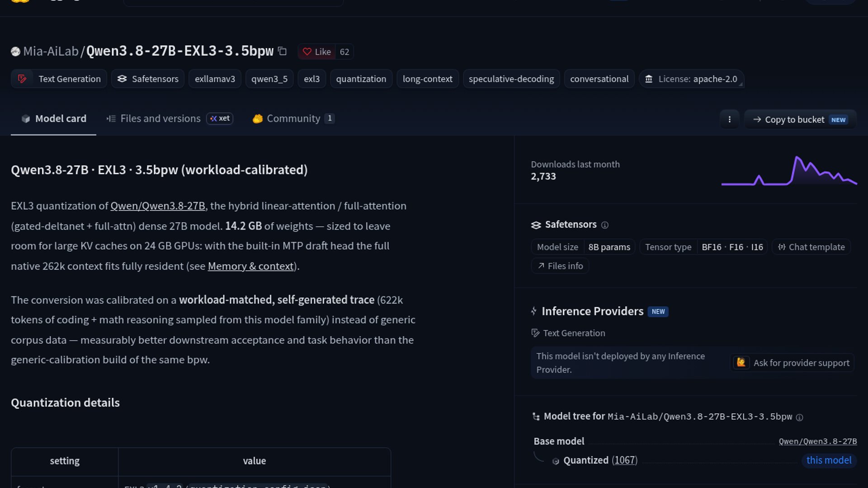Click the Text Generation tag icon
The width and height of the screenshot is (868, 488).
[22, 79]
